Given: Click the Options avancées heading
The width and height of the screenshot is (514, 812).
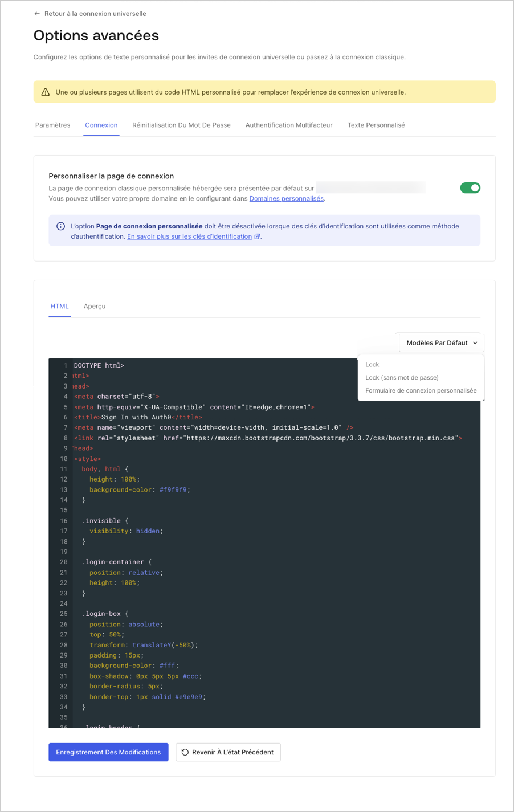Looking at the screenshot, I should click(96, 35).
